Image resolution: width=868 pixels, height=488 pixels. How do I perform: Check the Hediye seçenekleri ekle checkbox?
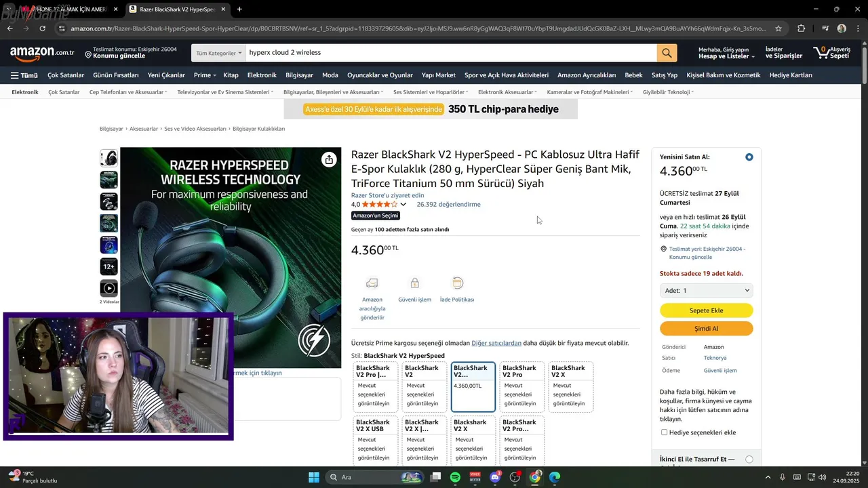point(665,432)
